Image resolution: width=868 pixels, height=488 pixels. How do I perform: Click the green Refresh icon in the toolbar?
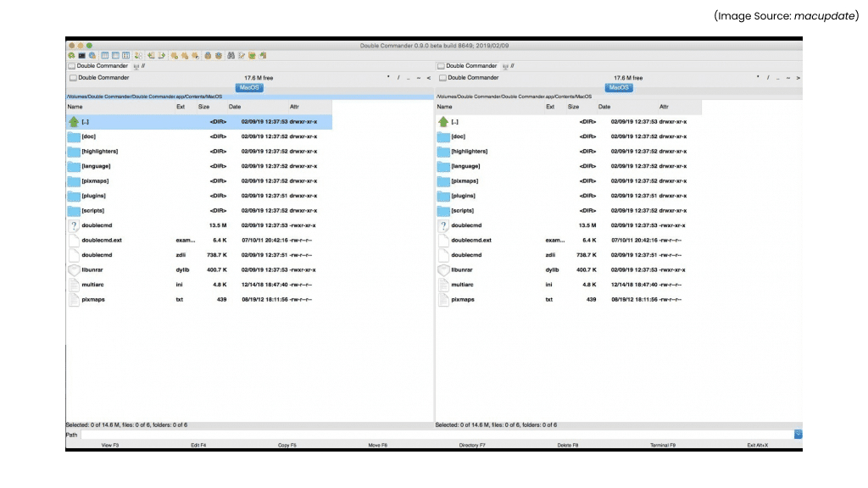coord(72,56)
